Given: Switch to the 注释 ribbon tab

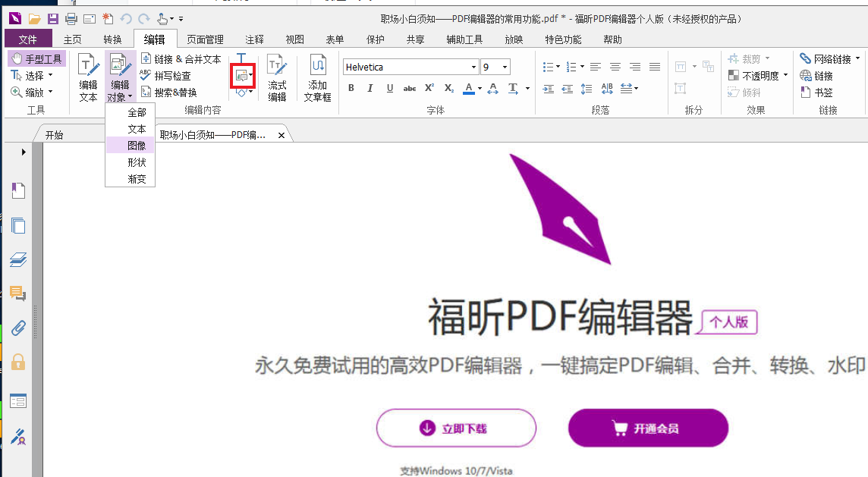Looking at the screenshot, I should pos(254,39).
